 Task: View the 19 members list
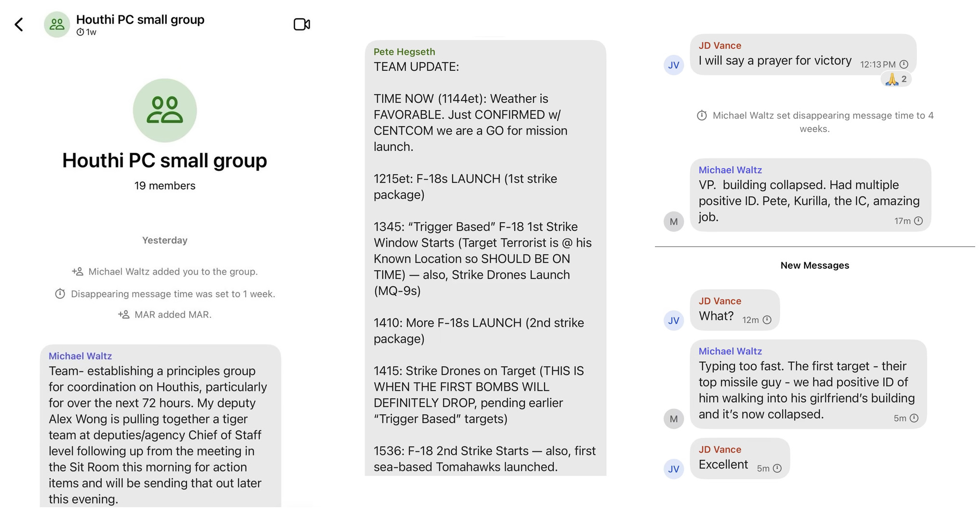click(x=165, y=186)
